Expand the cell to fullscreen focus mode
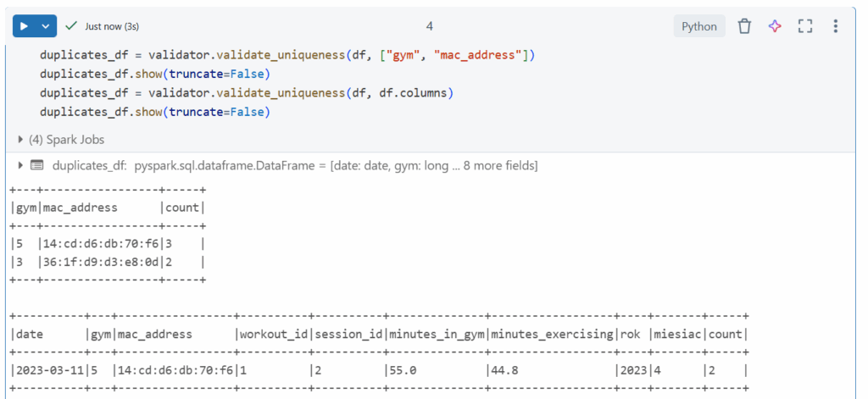Viewport: 868px width, 399px height. (x=805, y=26)
